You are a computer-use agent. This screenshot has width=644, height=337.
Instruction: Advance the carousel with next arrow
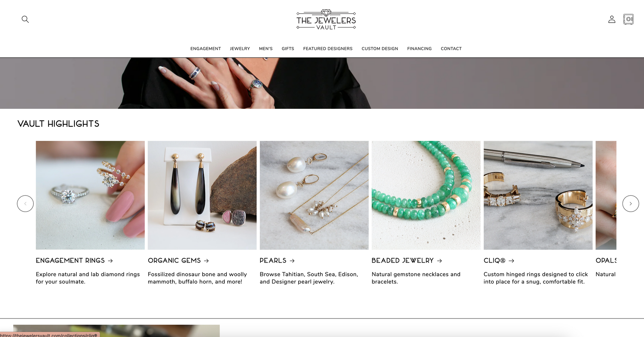pos(630,204)
